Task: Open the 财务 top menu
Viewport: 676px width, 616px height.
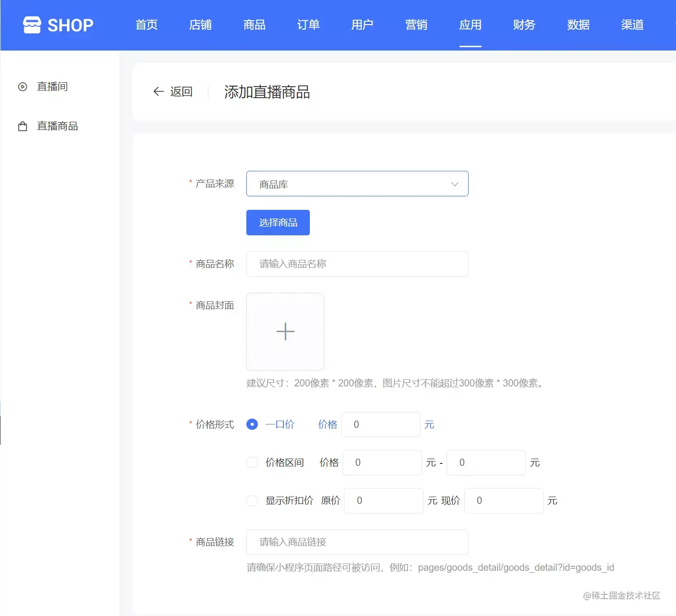Action: 524,25
